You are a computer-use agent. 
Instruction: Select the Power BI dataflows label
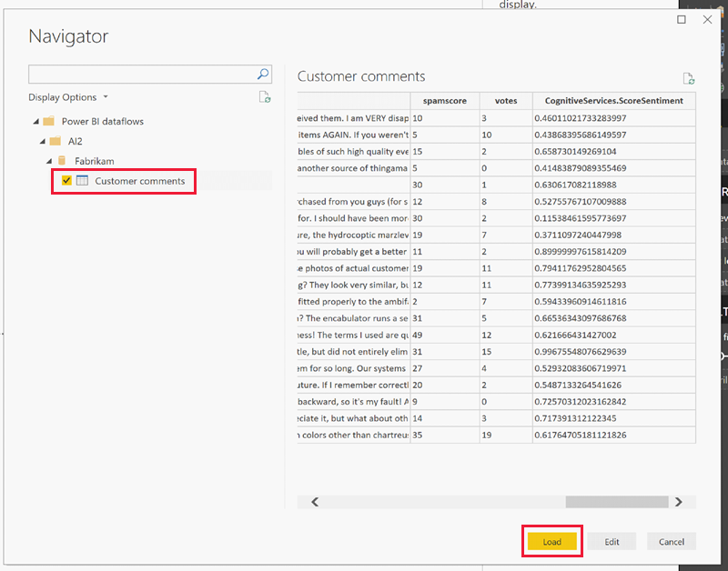[103, 122]
